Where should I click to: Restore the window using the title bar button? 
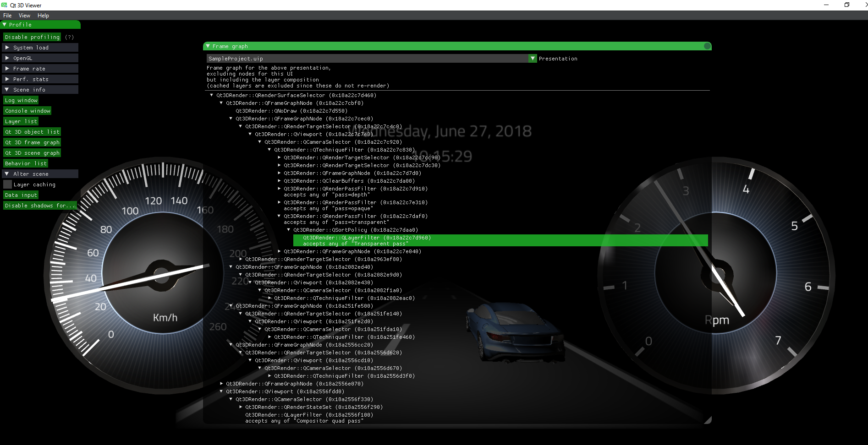[x=846, y=5]
